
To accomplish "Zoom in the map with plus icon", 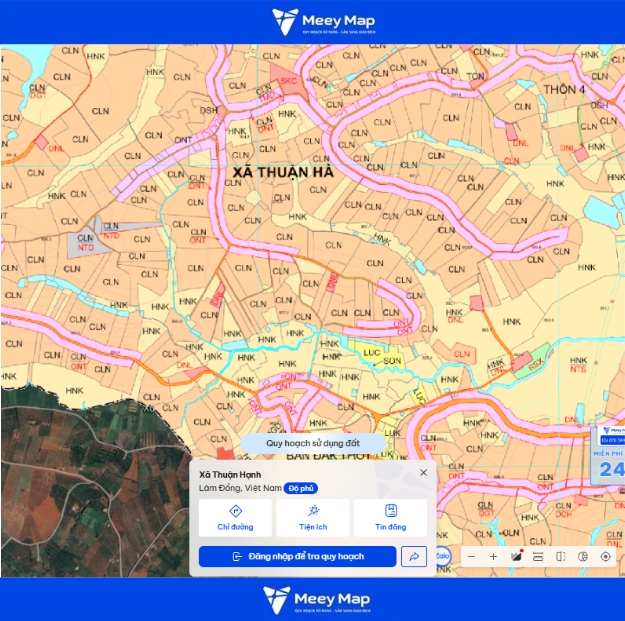I will [493, 557].
